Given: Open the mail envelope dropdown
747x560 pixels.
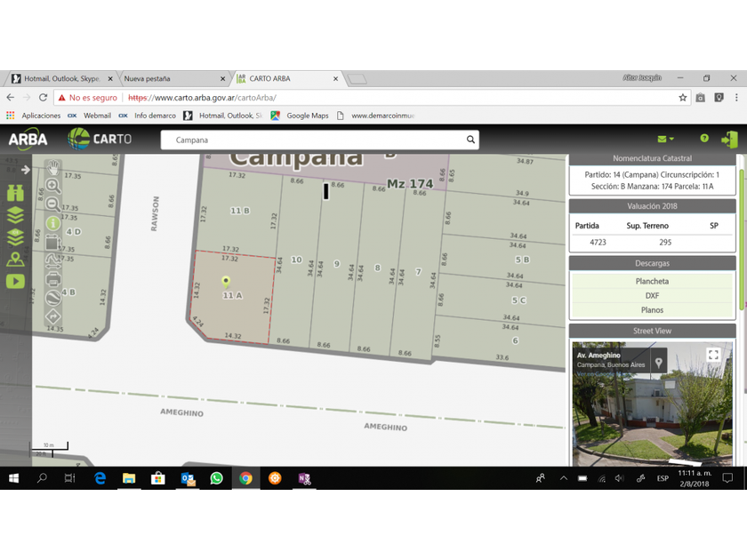Looking at the screenshot, I should 664,139.
